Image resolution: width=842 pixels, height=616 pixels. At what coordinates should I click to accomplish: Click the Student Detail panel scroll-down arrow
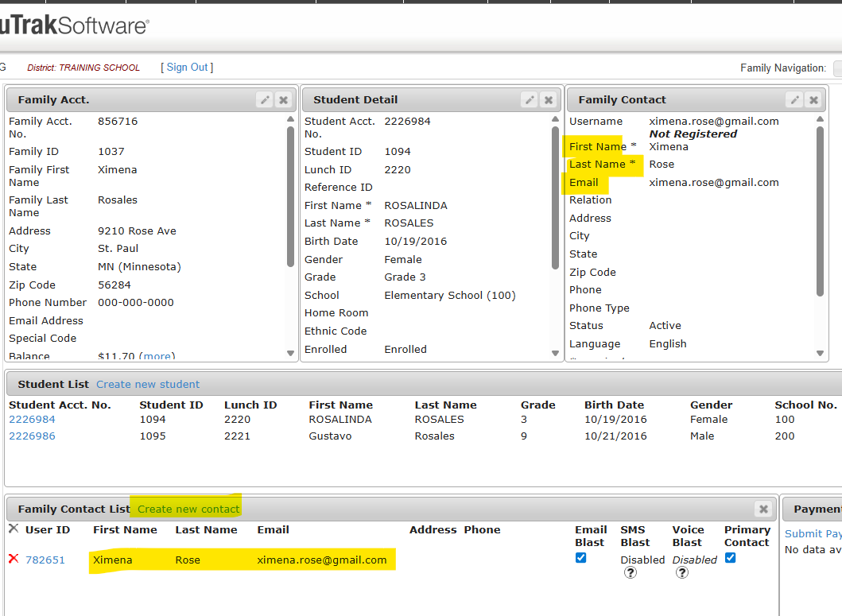click(555, 353)
